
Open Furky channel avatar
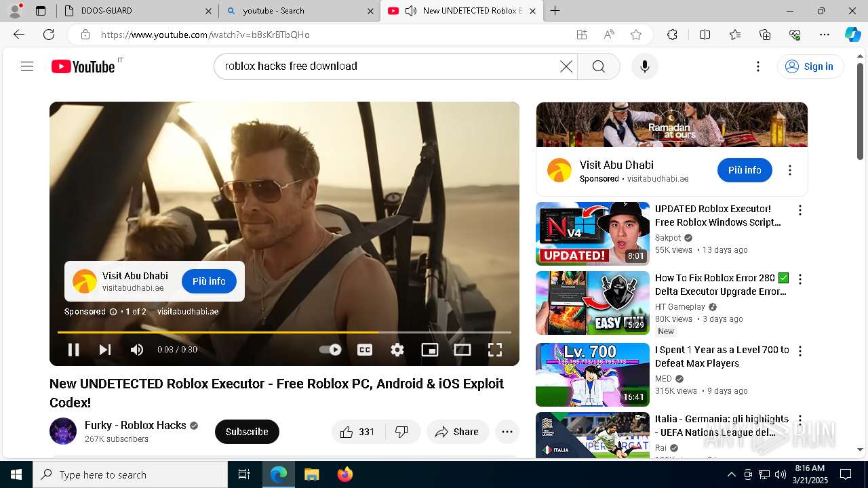(x=63, y=432)
